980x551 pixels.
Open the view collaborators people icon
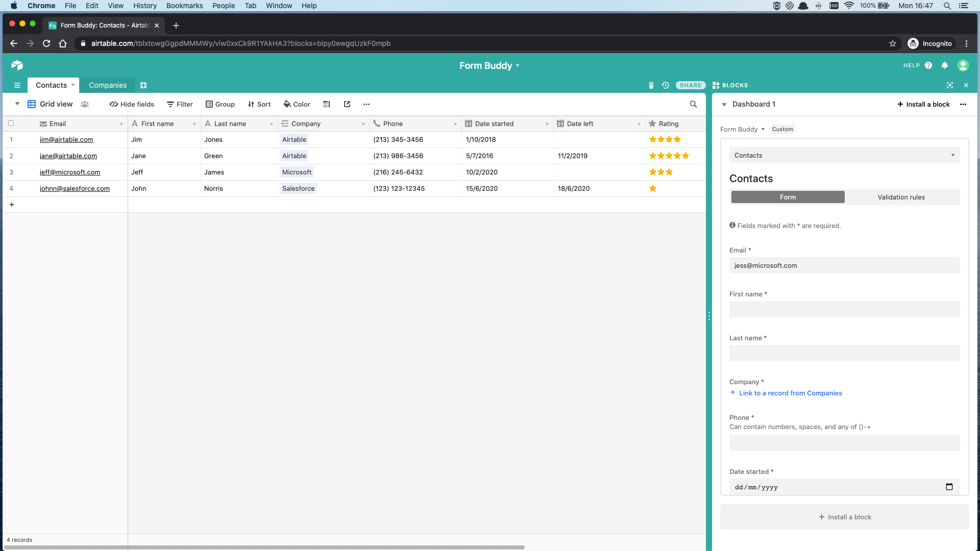point(85,104)
